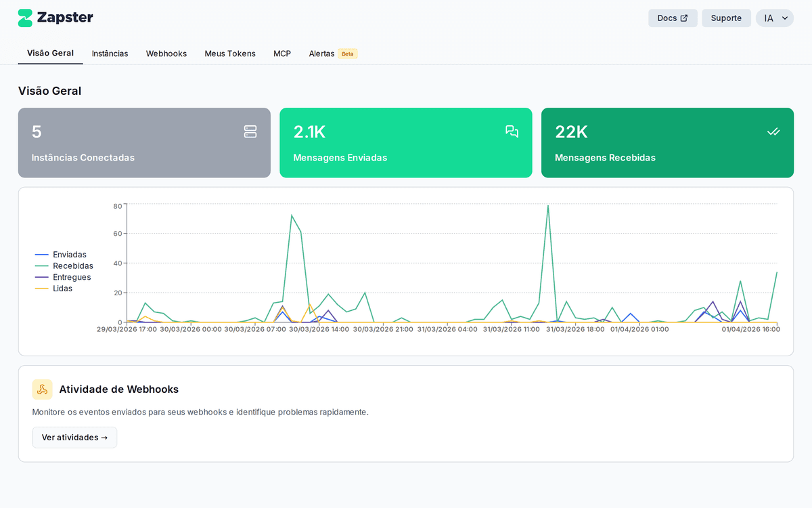The width and height of the screenshot is (812, 508).
Task: Click the webhook icon beside Atividade de Webhooks
Action: pyautogui.click(x=42, y=389)
